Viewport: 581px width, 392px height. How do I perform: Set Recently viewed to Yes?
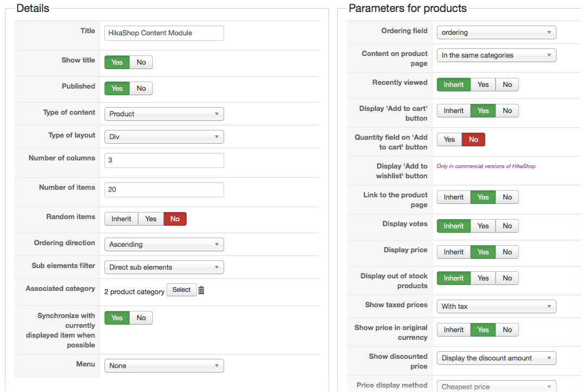pos(483,85)
